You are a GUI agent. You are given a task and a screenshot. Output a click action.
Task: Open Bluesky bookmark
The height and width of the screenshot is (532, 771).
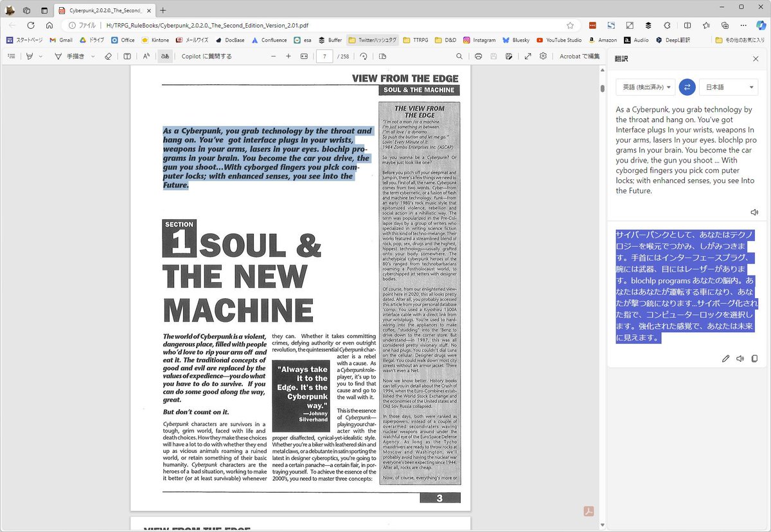pos(516,40)
